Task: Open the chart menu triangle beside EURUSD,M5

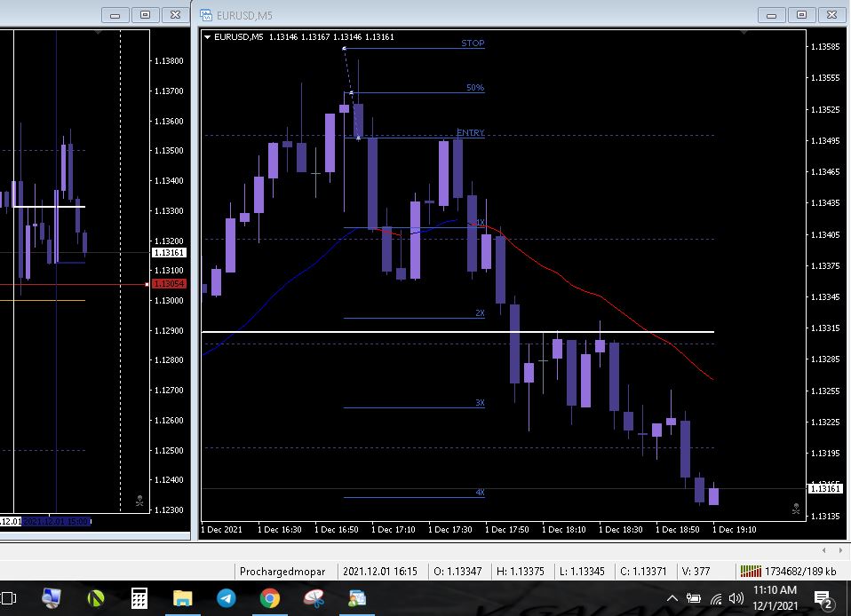Action: [x=207, y=37]
